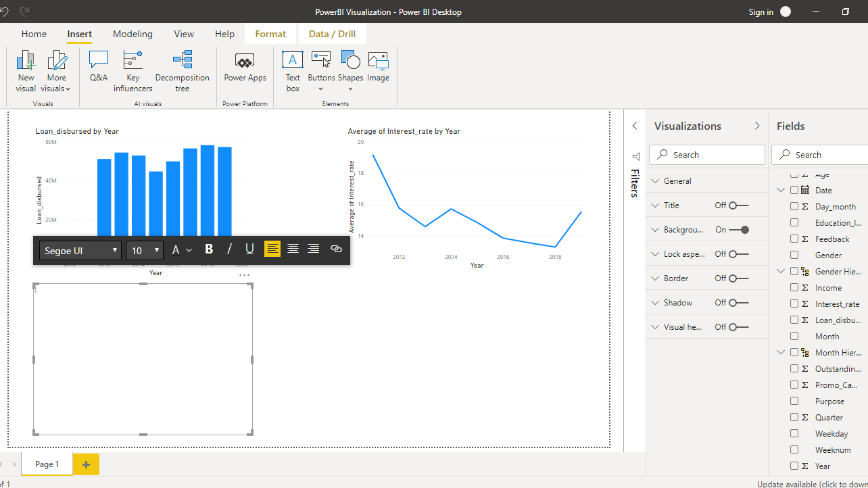
Task: Open font color picker
Action: 181,250
